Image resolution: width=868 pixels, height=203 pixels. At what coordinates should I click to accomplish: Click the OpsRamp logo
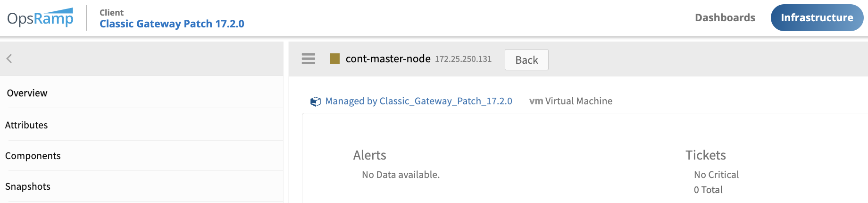[x=41, y=18]
